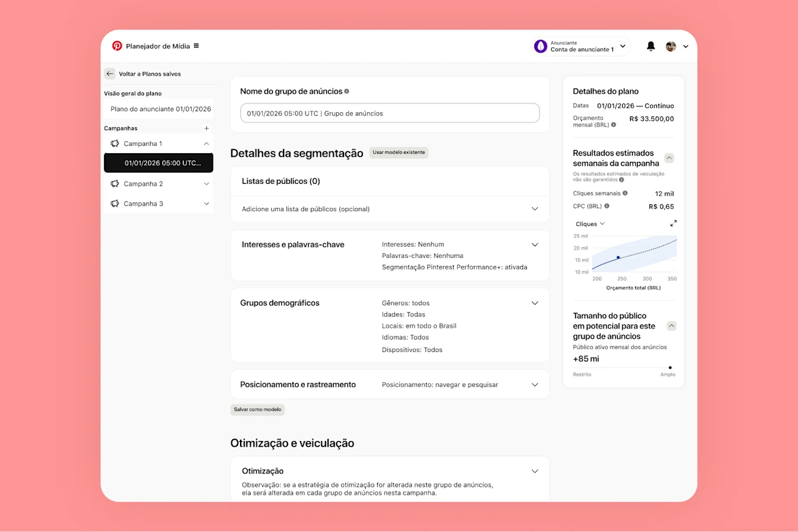Viewport: 798px width, 532px height.
Task: Click the back arrow near Voltar a Planos salvos
Action: click(110, 74)
